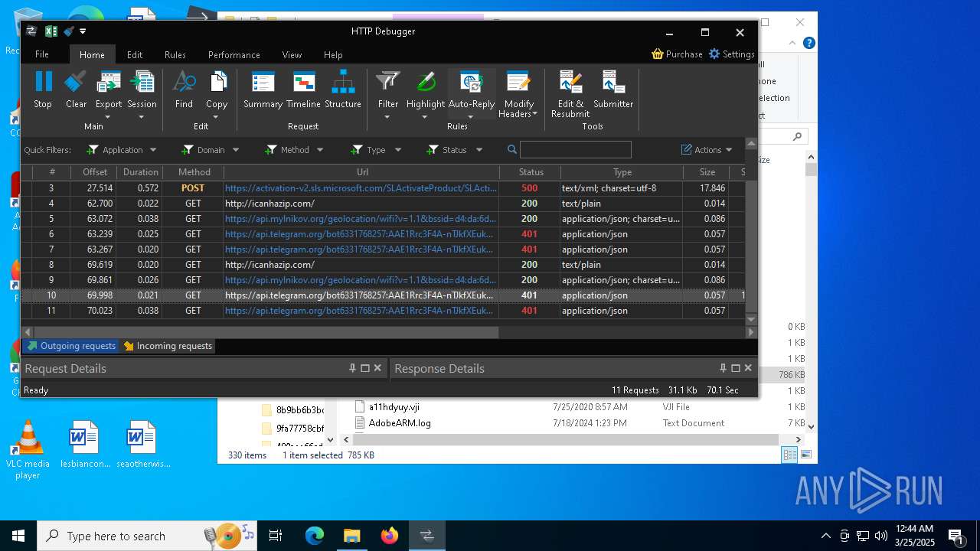Expand the Method quick filter
This screenshot has height=551, width=980.
[320, 150]
